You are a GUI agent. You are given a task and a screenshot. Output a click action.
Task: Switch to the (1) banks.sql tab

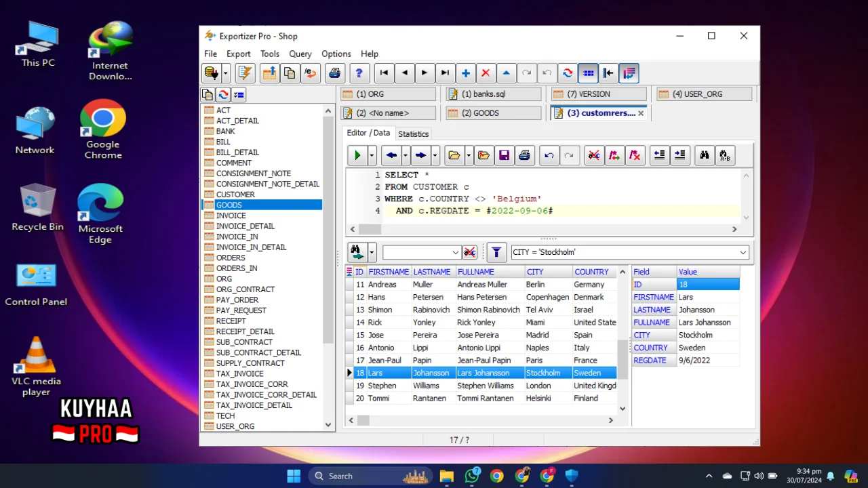click(x=494, y=94)
